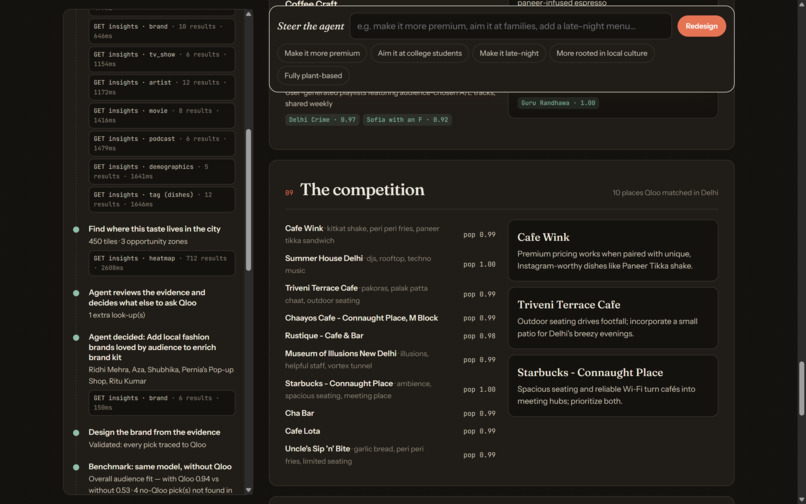Click 'Find where this taste lives in the city' step

(154, 229)
